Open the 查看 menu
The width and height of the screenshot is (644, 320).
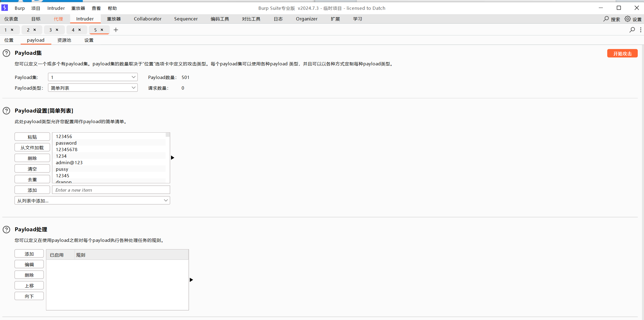[x=96, y=8]
